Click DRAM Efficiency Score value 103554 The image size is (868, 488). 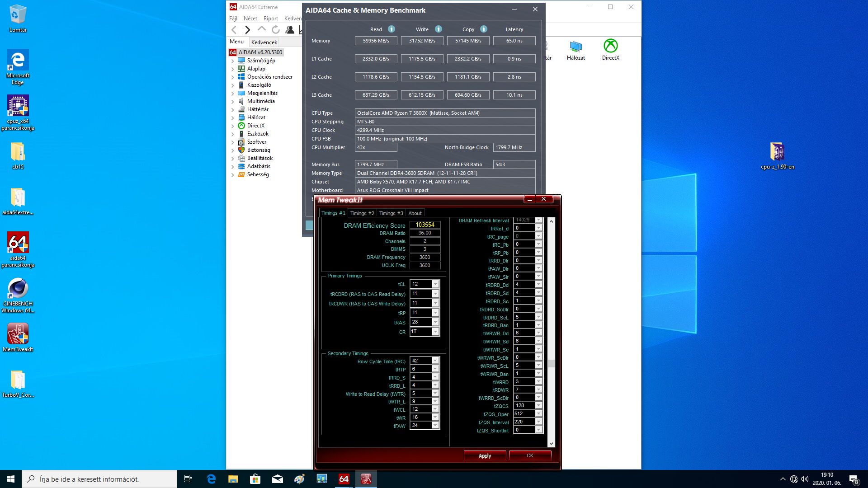425,225
